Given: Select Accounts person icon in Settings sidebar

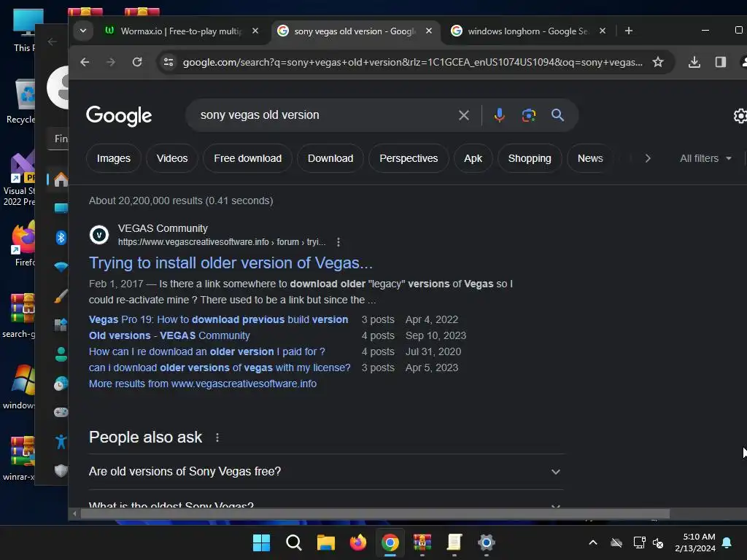Looking at the screenshot, I should point(61,354).
